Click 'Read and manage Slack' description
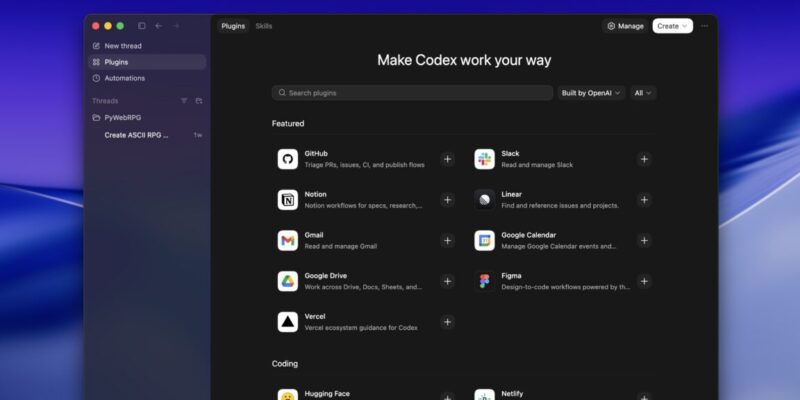This screenshot has width=800, height=400. tap(537, 165)
